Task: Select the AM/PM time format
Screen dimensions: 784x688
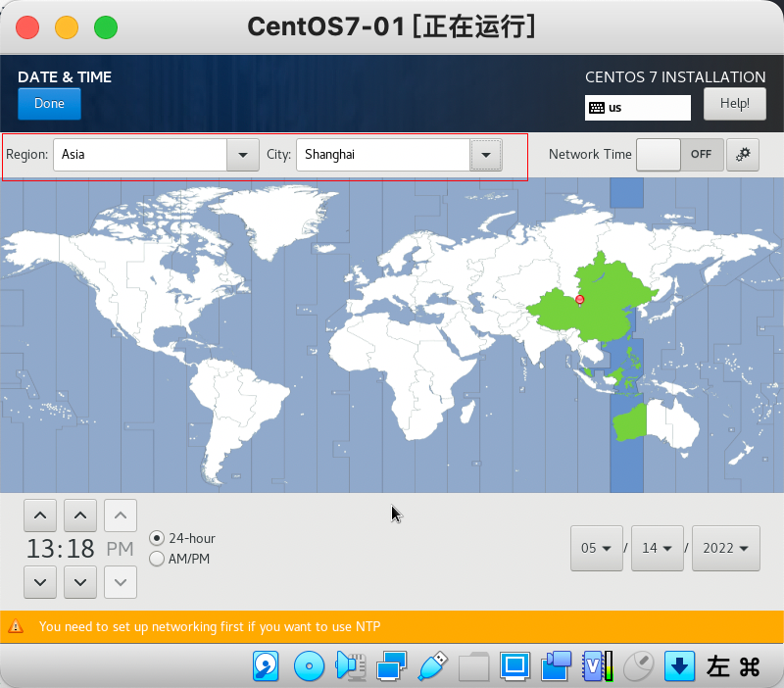Action: (x=157, y=559)
